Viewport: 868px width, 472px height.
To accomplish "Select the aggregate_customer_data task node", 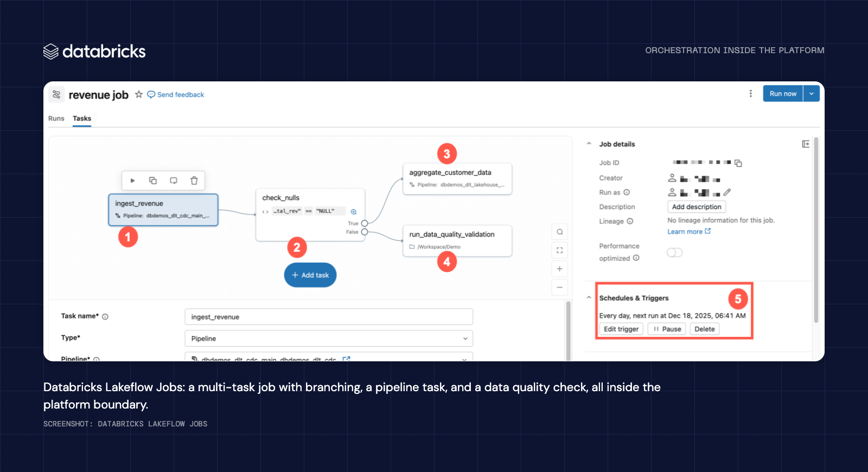I will (x=457, y=178).
